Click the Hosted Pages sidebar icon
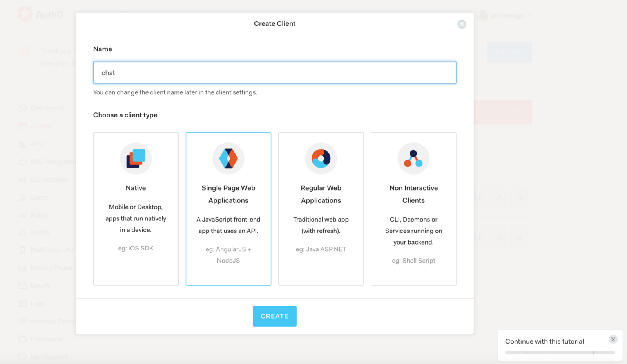The width and height of the screenshot is (627, 364). click(22, 268)
